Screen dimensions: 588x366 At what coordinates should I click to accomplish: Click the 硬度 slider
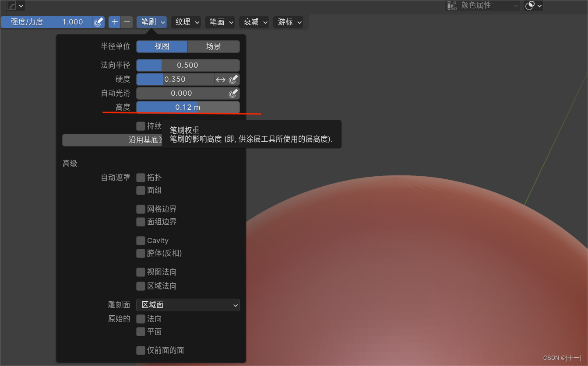coord(175,79)
